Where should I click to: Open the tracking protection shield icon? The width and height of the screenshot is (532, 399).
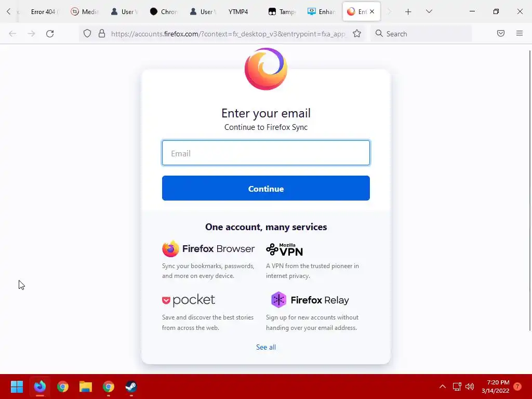(87, 34)
